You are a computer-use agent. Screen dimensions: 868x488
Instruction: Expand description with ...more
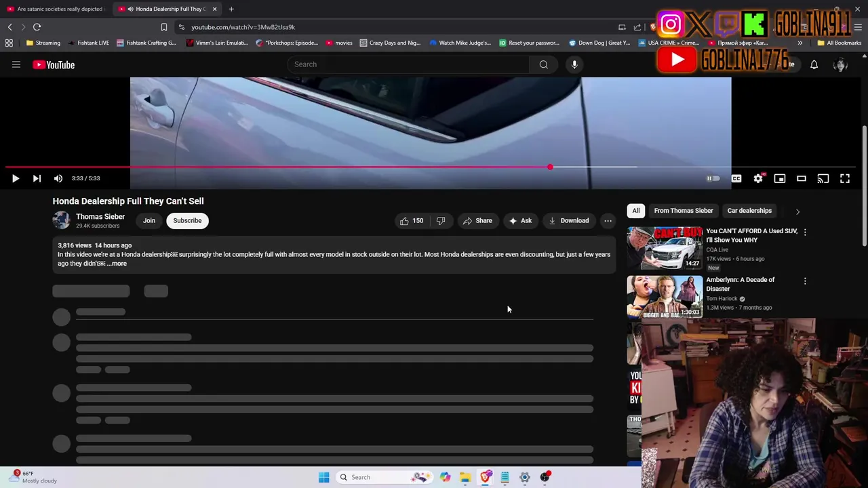click(117, 264)
